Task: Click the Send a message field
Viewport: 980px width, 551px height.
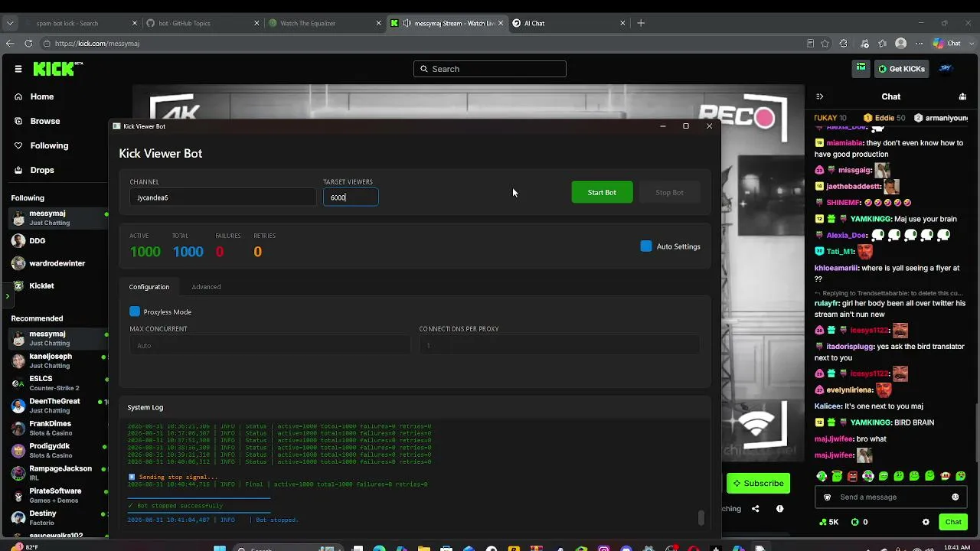Action: click(x=890, y=497)
